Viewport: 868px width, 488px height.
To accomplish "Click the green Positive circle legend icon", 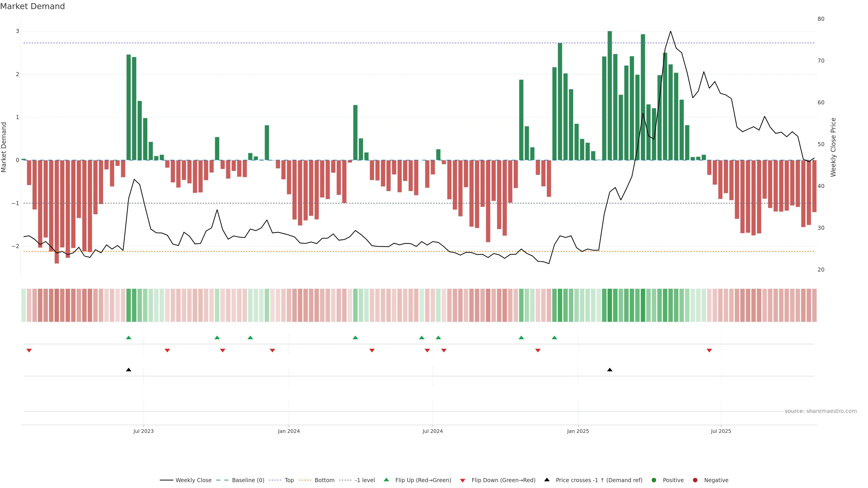I will point(654,480).
